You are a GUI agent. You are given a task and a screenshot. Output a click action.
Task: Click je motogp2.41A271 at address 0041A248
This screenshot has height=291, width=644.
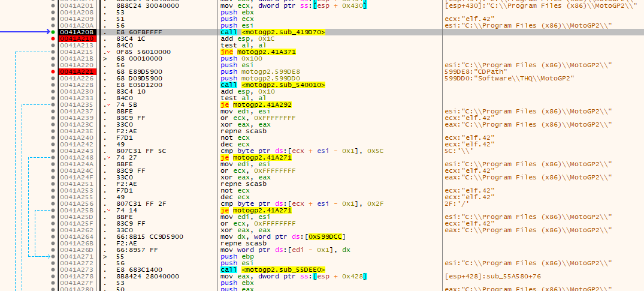(x=256, y=157)
